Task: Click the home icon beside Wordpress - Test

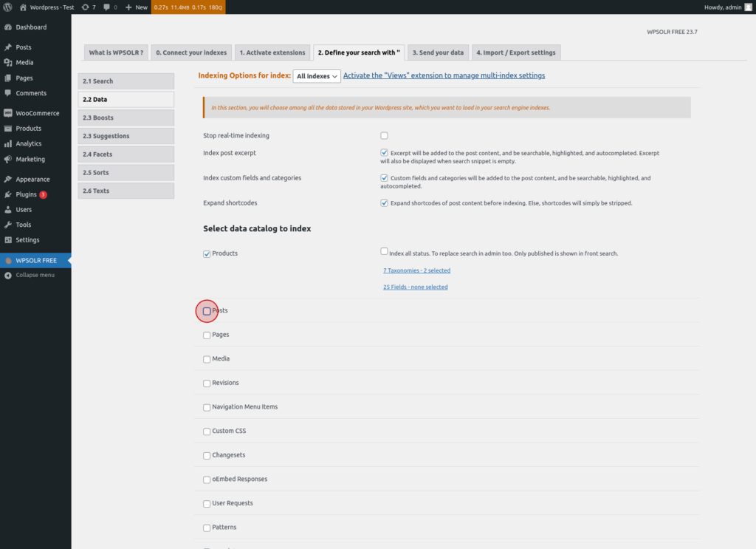Action: point(23,7)
